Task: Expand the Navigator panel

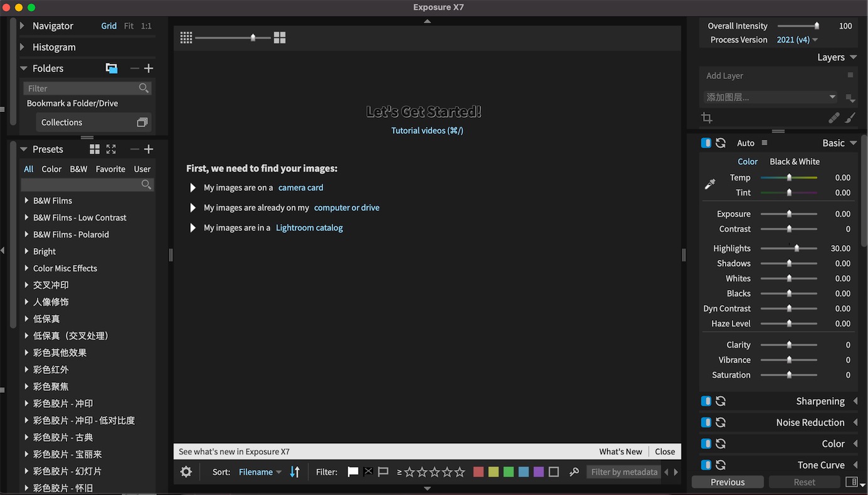Action: [23, 26]
